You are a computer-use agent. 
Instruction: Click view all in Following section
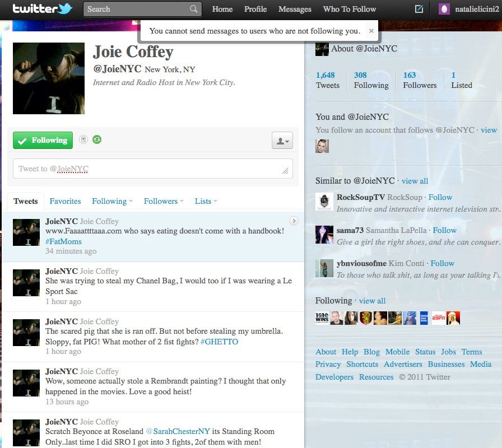pyautogui.click(x=372, y=301)
